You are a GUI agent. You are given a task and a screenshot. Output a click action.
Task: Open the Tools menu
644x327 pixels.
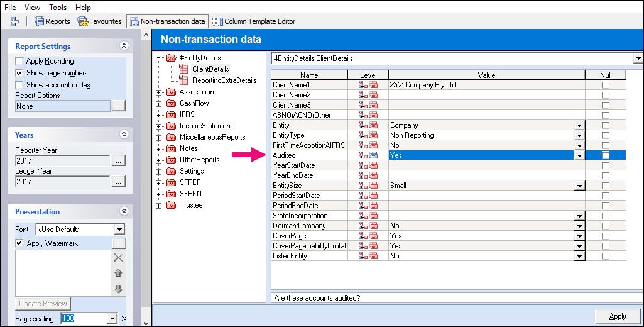tap(58, 8)
